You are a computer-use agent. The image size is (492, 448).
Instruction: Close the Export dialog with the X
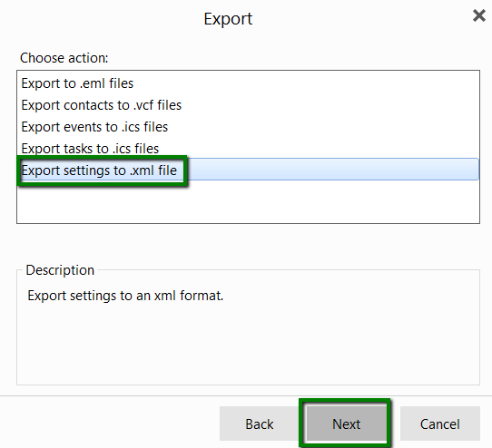pyautogui.click(x=479, y=15)
